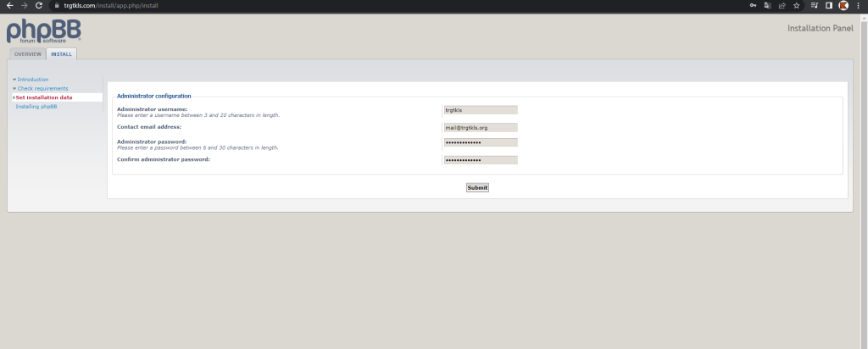868x349 pixels.
Task: Open the browser profile avatar
Action: [x=843, y=5]
